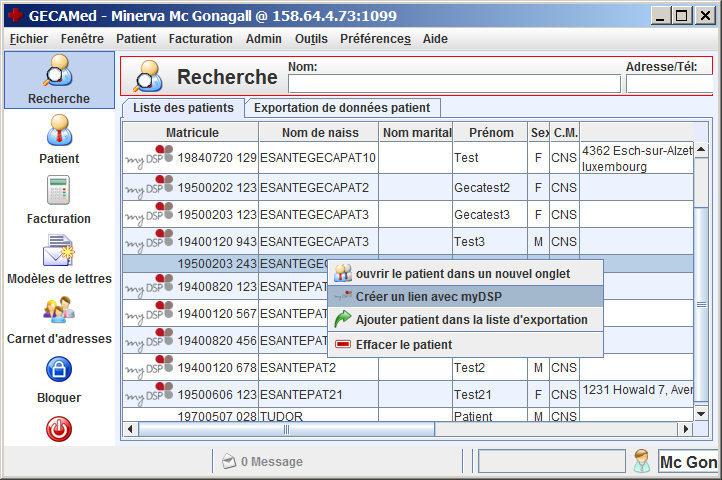This screenshot has width=722, height=480.
Task: Open the Facturation menu in menu bar
Action: coord(200,39)
